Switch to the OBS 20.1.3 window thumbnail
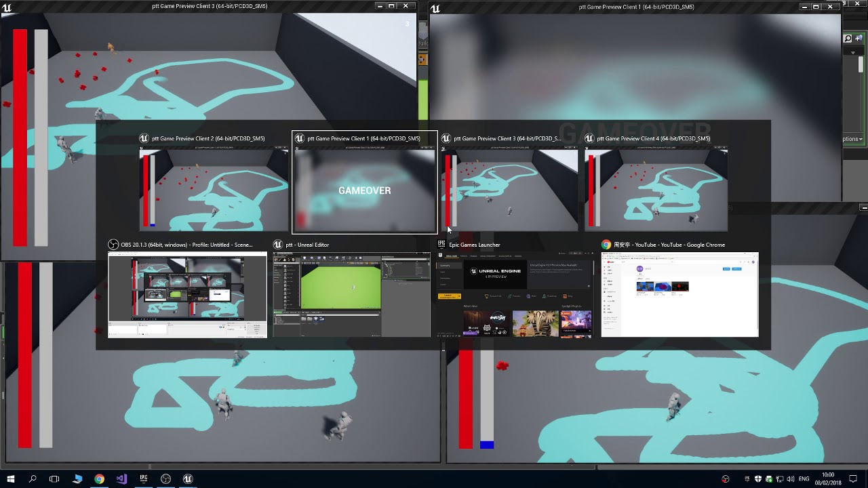Screen dimensions: 868x488 click(188, 295)
